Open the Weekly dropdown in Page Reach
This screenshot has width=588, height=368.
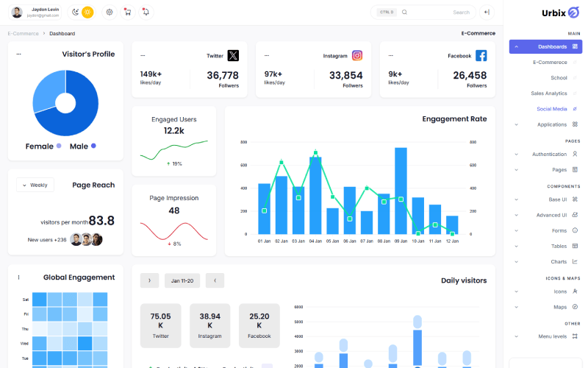tap(35, 185)
